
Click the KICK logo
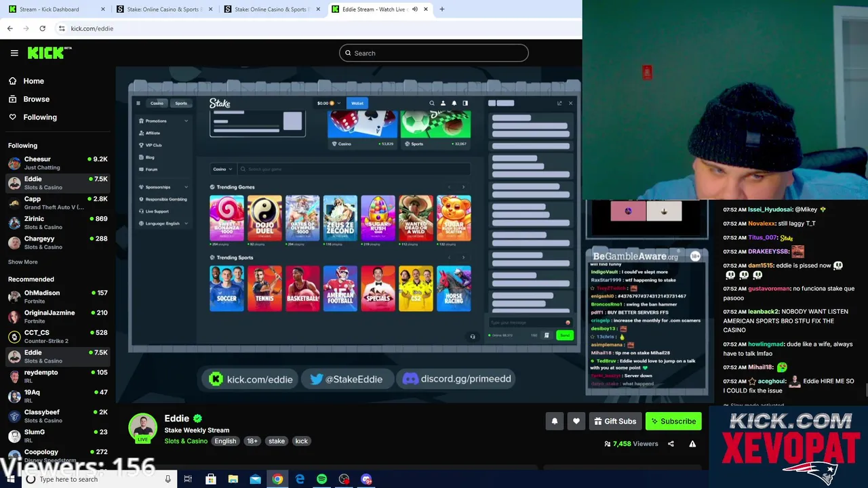[x=50, y=53]
